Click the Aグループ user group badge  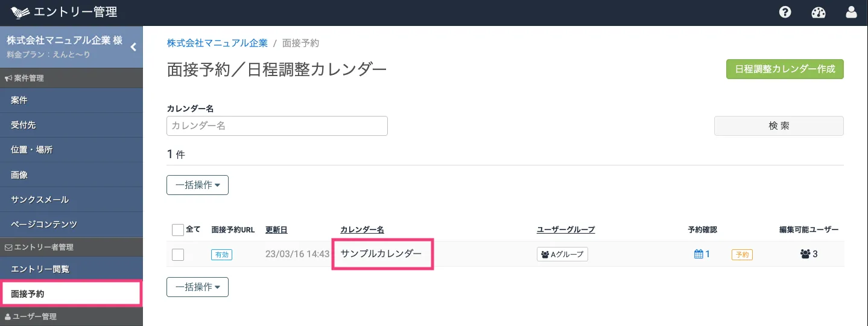562,254
